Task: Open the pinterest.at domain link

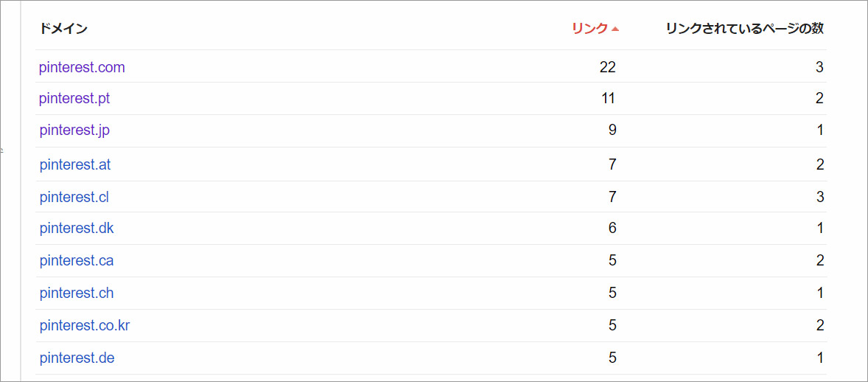Action: pos(75,164)
